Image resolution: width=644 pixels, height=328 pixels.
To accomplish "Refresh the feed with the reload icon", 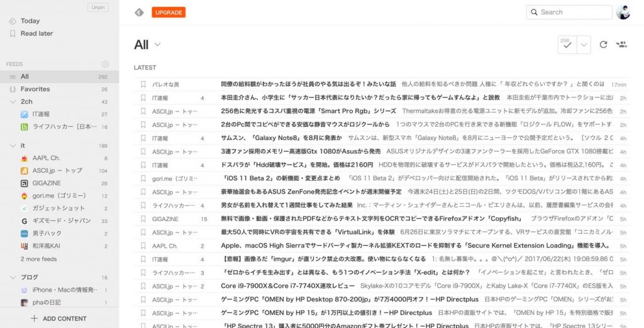I will (x=603, y=45).
